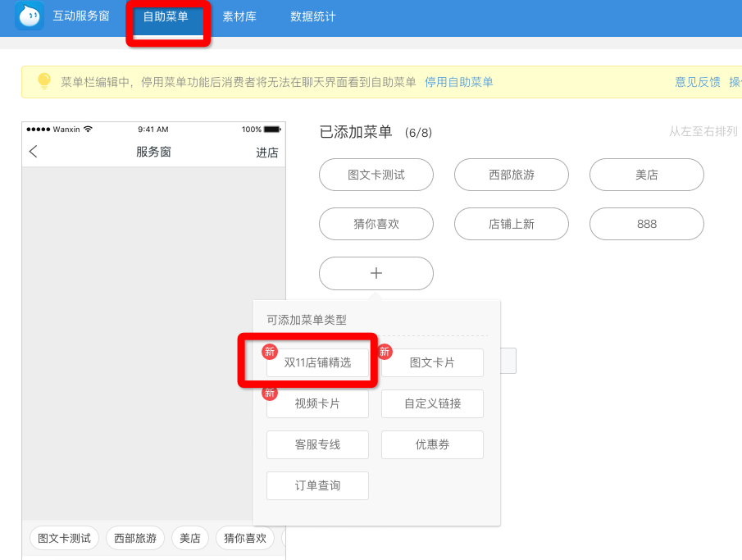Open the 意见反馈 link
Image resolution: width=742 pixels, height=560 pixels.
pos(697,82)
